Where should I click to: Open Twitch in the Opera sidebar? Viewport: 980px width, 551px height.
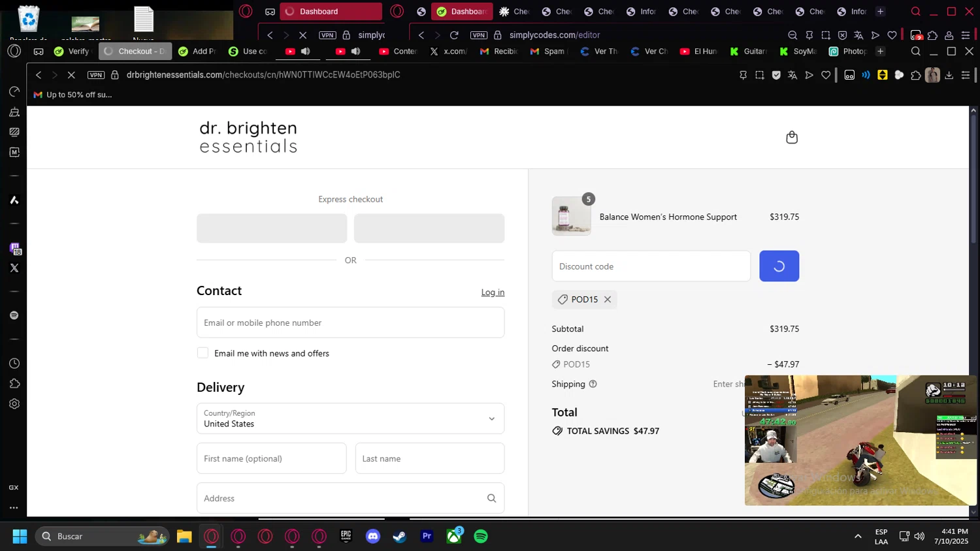[14, 248]
